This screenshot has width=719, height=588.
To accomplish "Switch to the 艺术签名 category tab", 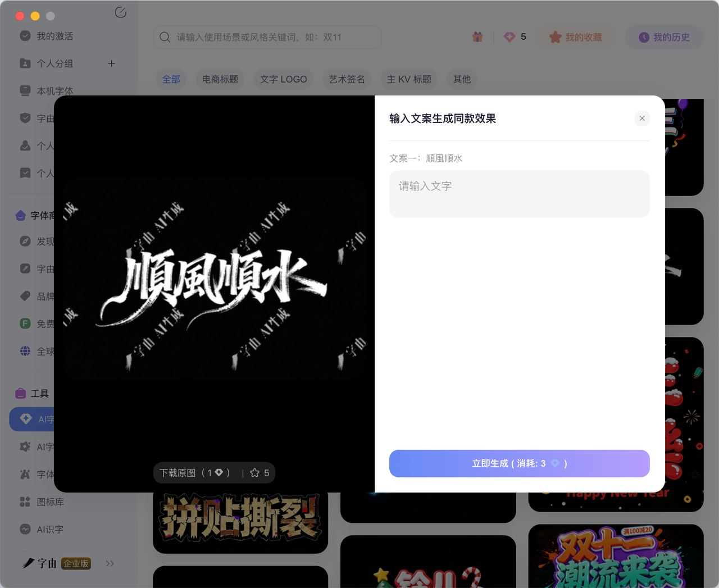I will (x=347, y=79).
